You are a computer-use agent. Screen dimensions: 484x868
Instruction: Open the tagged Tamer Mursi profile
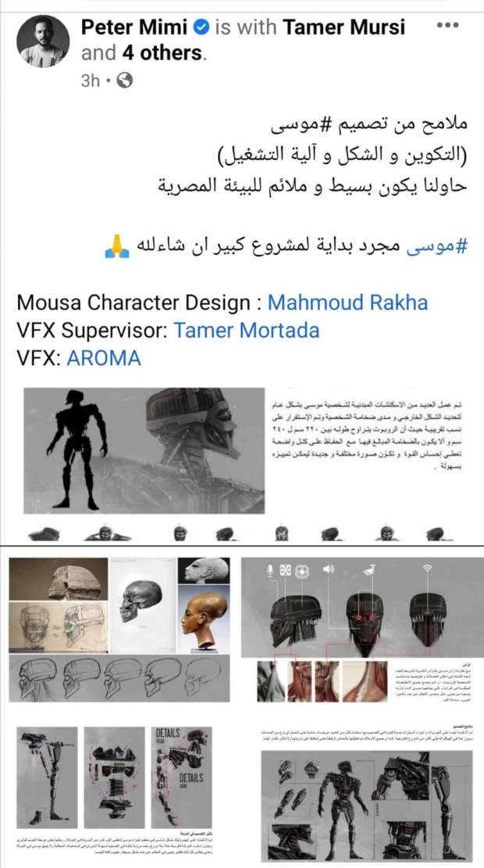pyautogui.click(x=343, y=27)
